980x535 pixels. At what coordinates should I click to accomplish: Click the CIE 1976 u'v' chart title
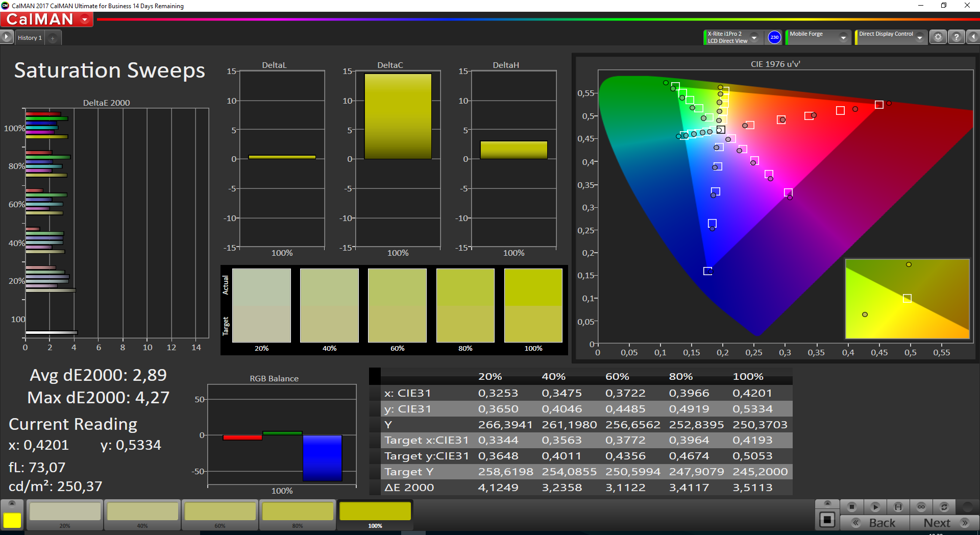click(775, 64)
